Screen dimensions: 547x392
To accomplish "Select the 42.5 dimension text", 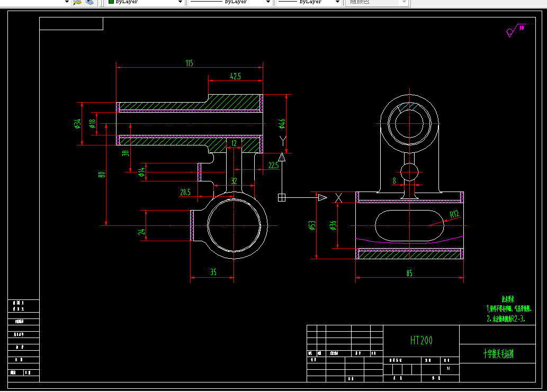I will coord(235,76).
